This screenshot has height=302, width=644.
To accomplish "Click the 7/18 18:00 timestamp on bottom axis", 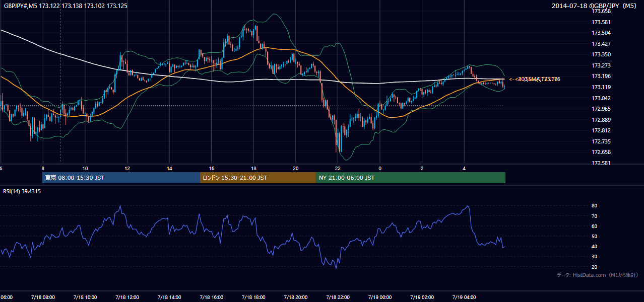I will 254,297.
